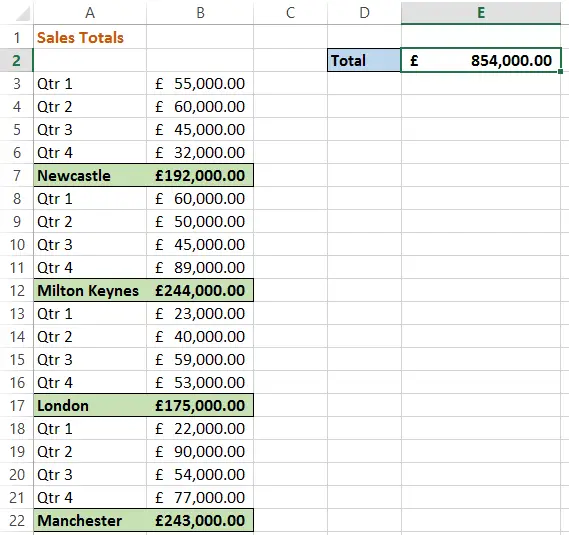The width and height of the screenshot is (569, 535).
Task: Click the £192,000.00 Newcastle subtotal
Action: pos(200,175)
